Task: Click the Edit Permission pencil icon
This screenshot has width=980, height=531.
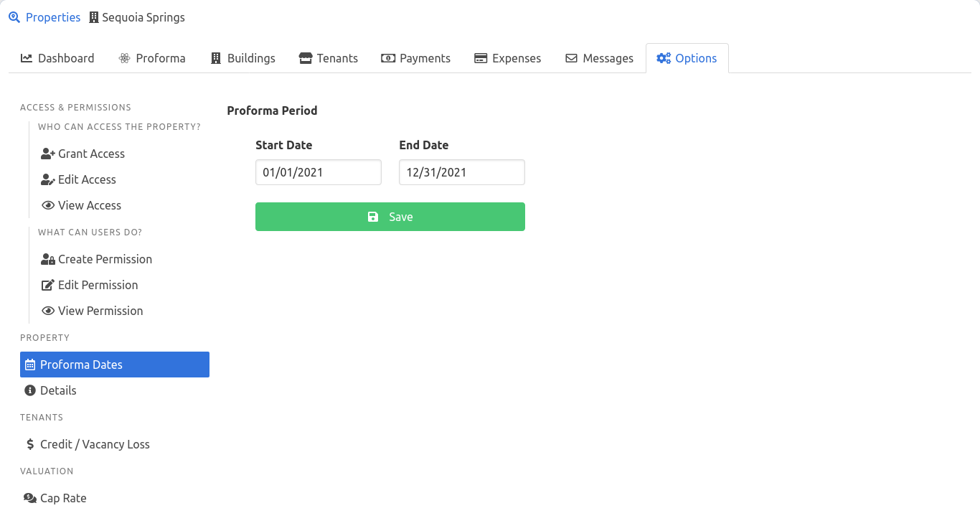Action: click(x=48, y=285)
